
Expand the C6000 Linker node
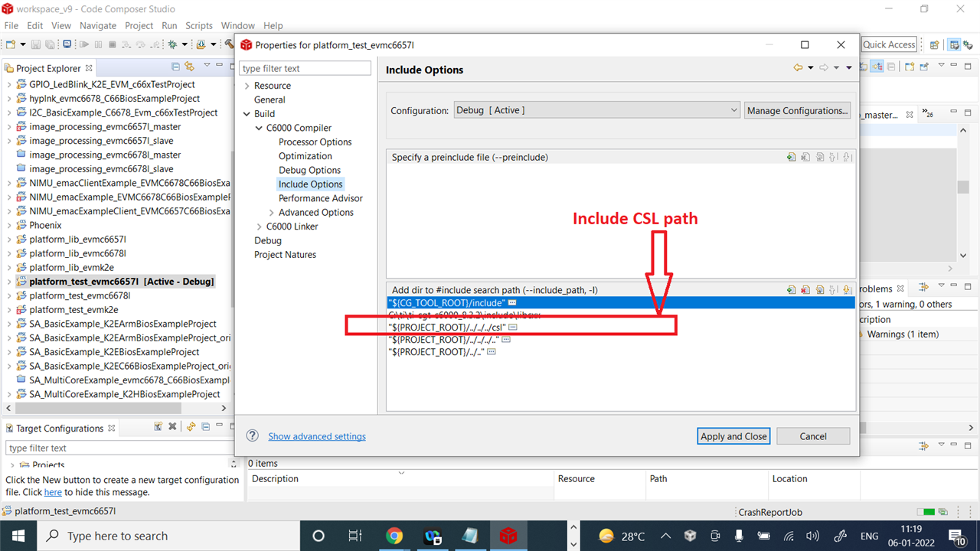tap(260, 227)
